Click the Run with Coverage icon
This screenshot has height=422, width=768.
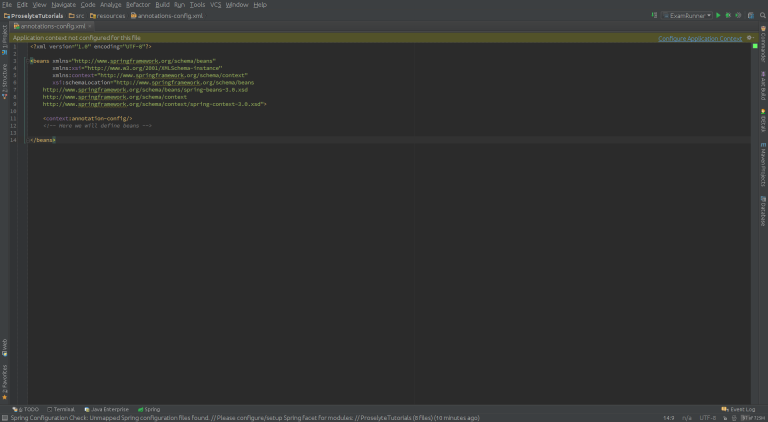tap(738, 15)
